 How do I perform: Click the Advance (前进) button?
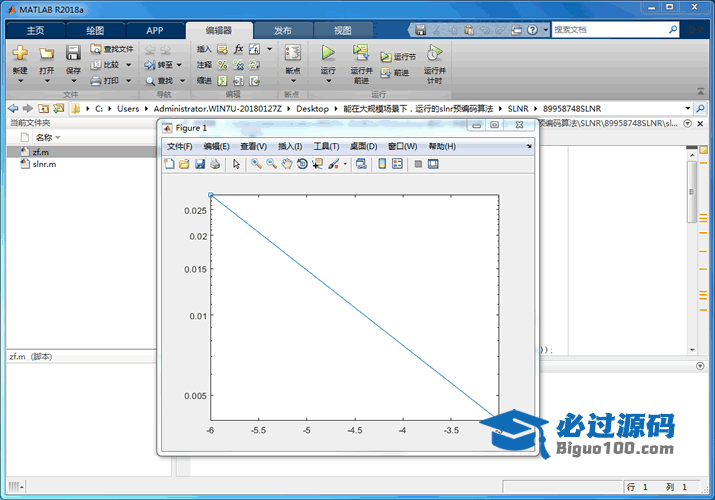coord(395,72)
